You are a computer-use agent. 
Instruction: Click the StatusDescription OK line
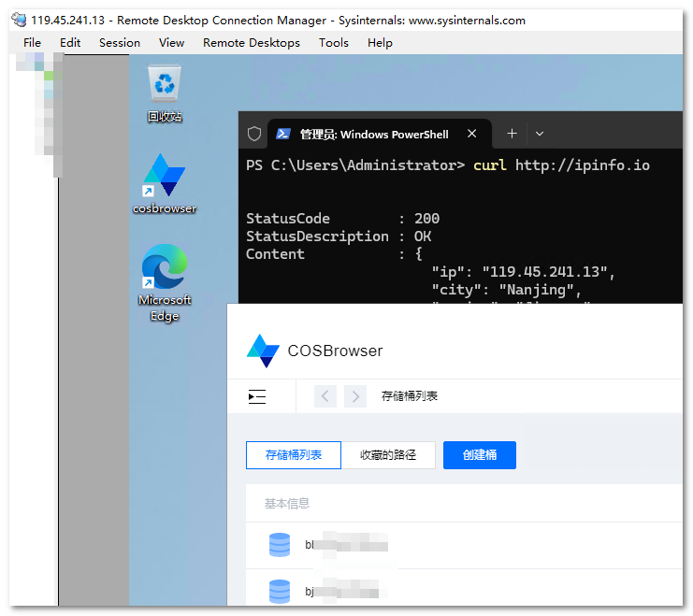(339, 236)
